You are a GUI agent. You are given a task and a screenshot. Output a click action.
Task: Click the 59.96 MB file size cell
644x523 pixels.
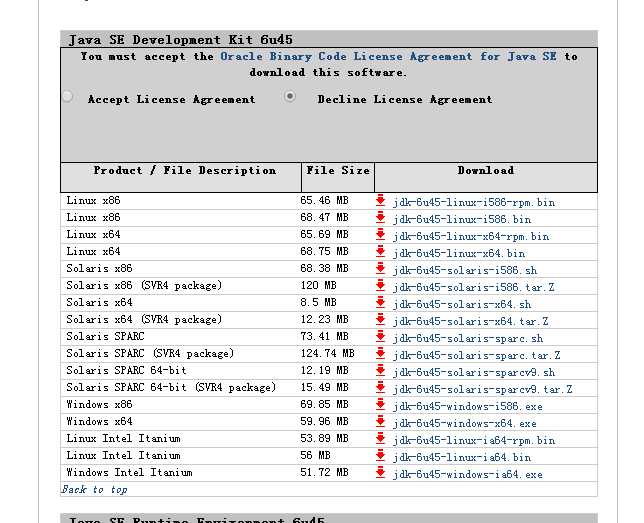coord(324,421)
